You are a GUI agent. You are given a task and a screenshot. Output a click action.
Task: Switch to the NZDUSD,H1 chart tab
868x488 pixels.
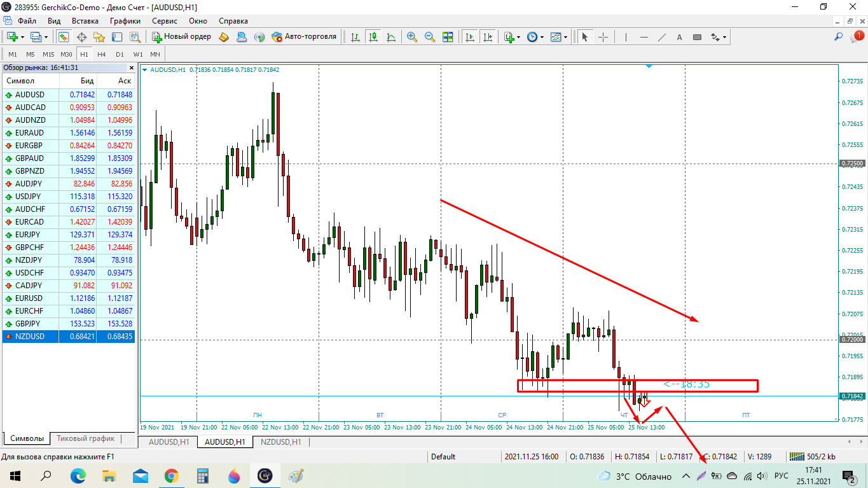pyautogui.click(x=280, y=442)
